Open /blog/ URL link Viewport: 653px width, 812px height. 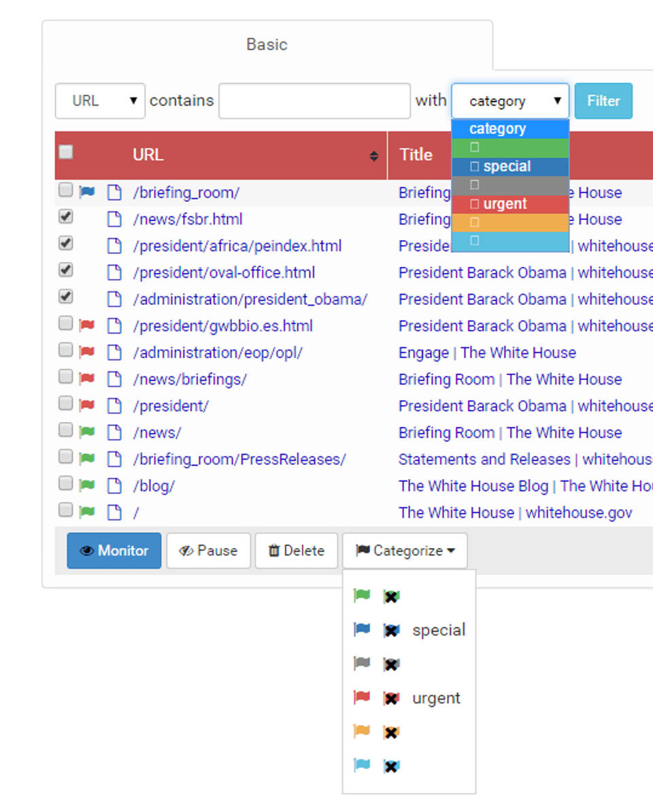[x=154, y=486]
